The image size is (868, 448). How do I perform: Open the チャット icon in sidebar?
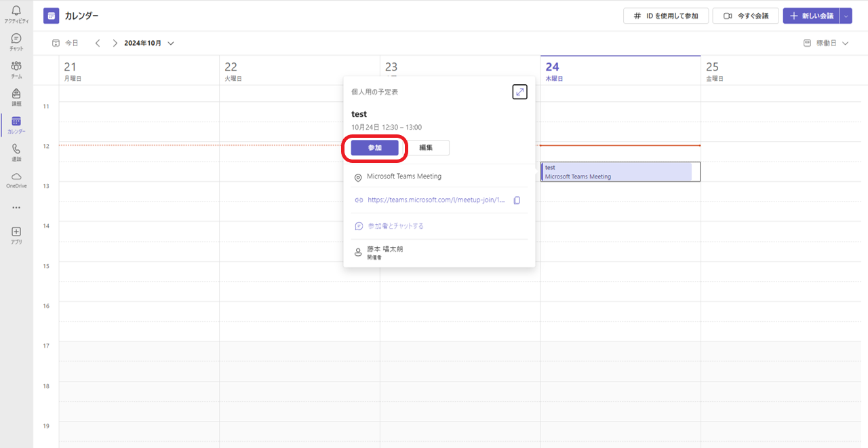(16, 39)
